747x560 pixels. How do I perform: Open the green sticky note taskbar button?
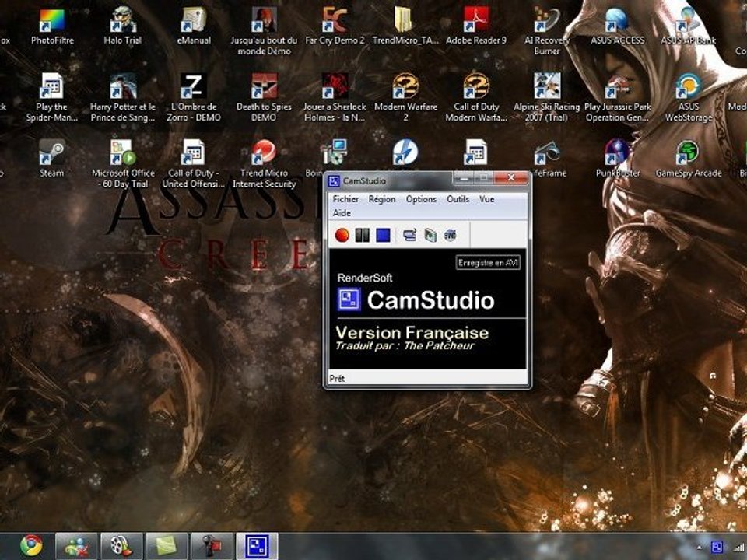pyautogui.click(x=167, y=546)
